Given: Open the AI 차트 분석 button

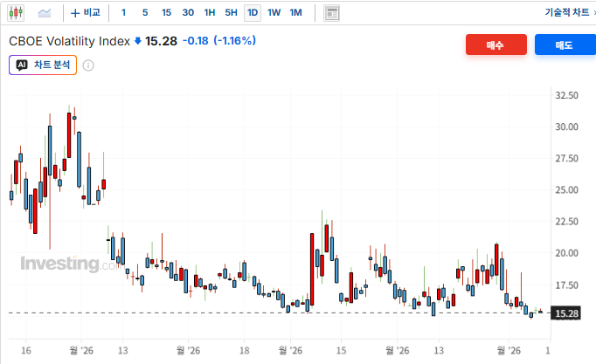Looking at the screenshot, I should click(x=43, y=65).
